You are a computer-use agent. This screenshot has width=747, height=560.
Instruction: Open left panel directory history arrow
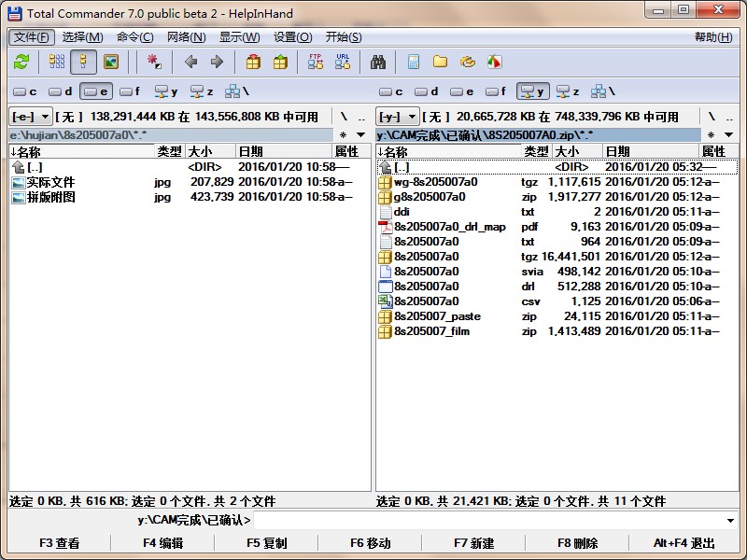[361, 135]
